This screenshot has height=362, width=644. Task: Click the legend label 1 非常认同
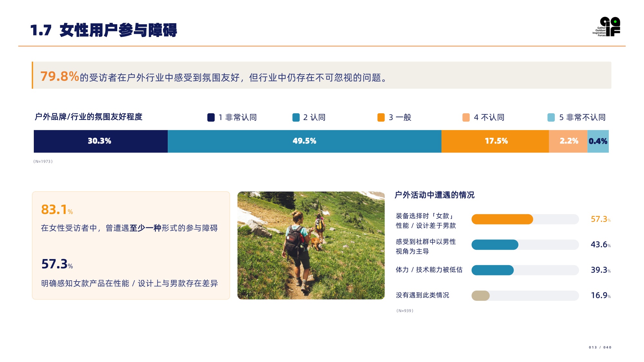pos(238,117)
